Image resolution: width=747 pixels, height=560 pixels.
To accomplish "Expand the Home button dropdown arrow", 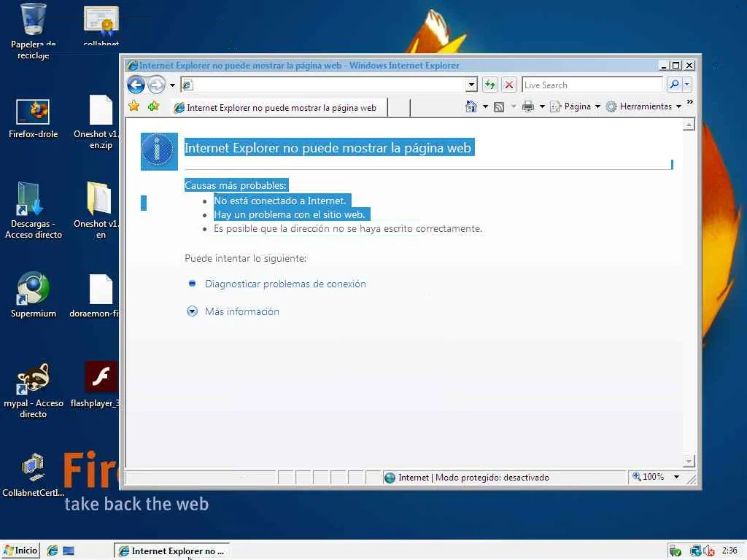I will click(485, 106).
